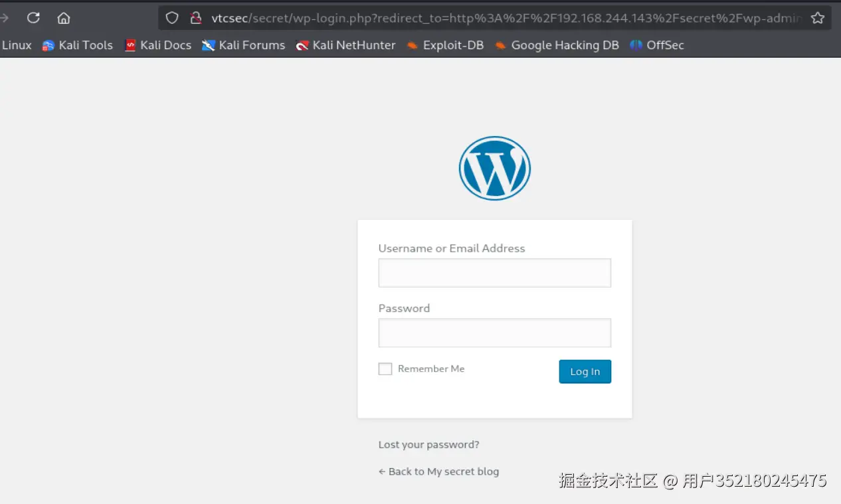Open the Exploit-DB bookmark
The height and width of the screenshot is (504, 841).
coord(445,45)
